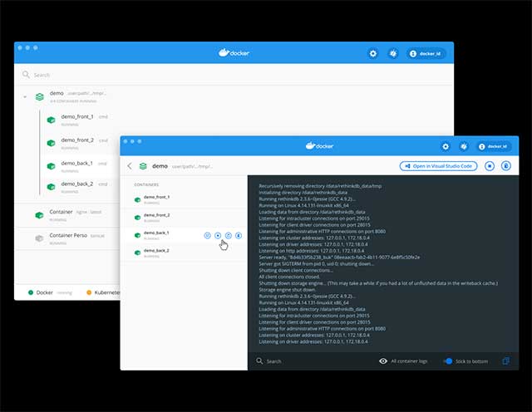Click the magnifier icon in the log panel

point(259,360)
